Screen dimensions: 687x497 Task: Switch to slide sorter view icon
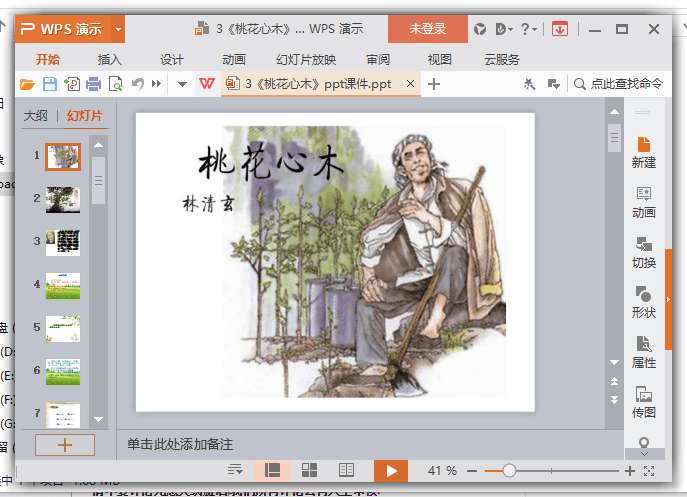tap(309, 470)
